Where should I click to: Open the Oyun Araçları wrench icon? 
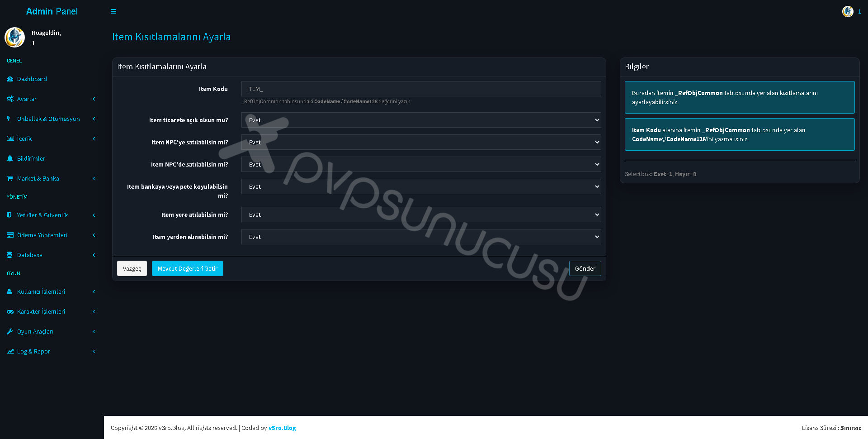click(x=9, y=331)
